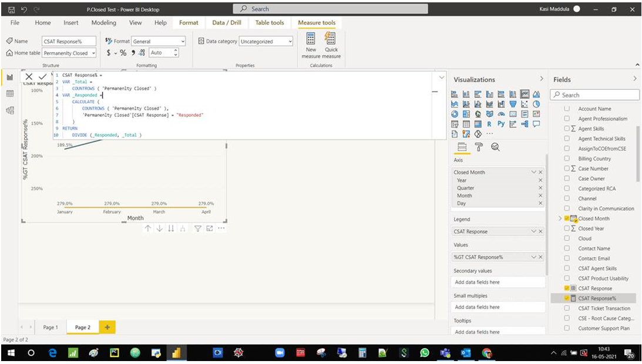
Task: Check the Contact Name field checkbox
Action: click(567, 248)
